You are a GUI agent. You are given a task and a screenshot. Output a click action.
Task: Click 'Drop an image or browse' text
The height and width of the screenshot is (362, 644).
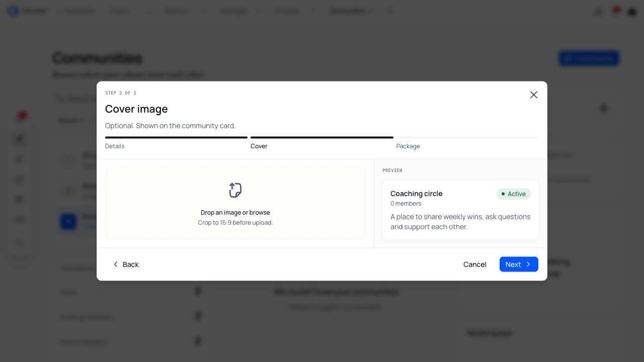coord(235,213)
